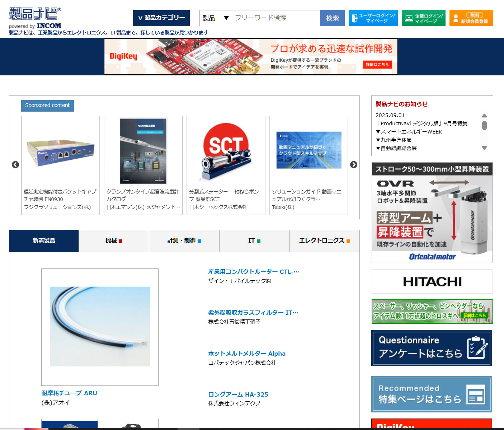Click the right carousel arrow
The image size is (504, 430).
tap(354, 165)
